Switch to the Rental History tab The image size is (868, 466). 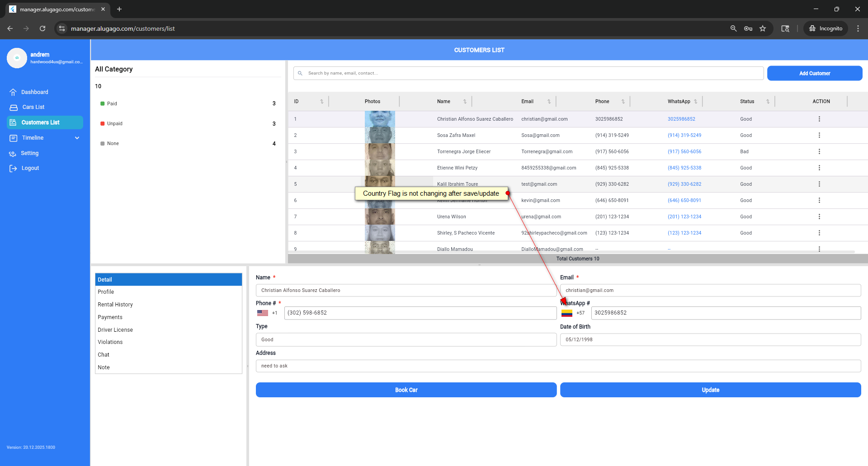pyautogui.click(x=115, y=305)
